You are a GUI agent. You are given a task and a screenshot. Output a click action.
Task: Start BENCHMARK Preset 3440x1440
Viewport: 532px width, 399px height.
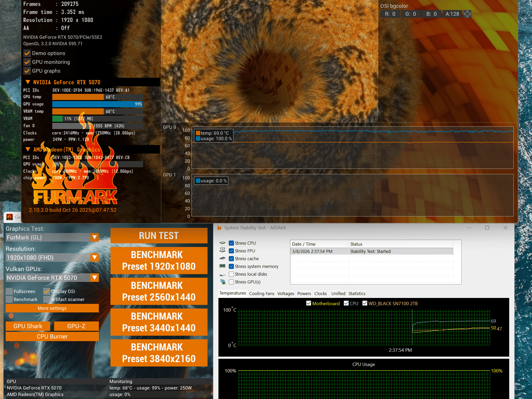pyautogui.click(x=159, y=322)
